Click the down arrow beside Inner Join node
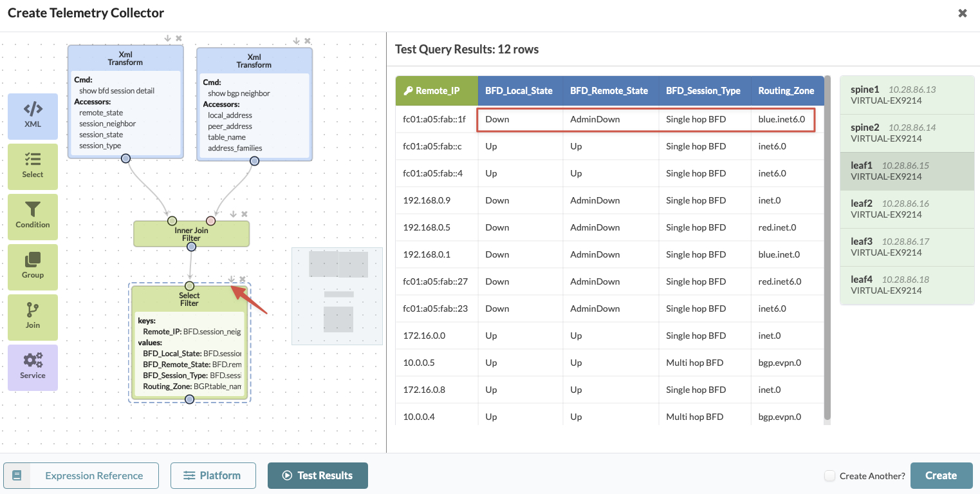This screenshot has height=494, width=980. coord(234,214)
